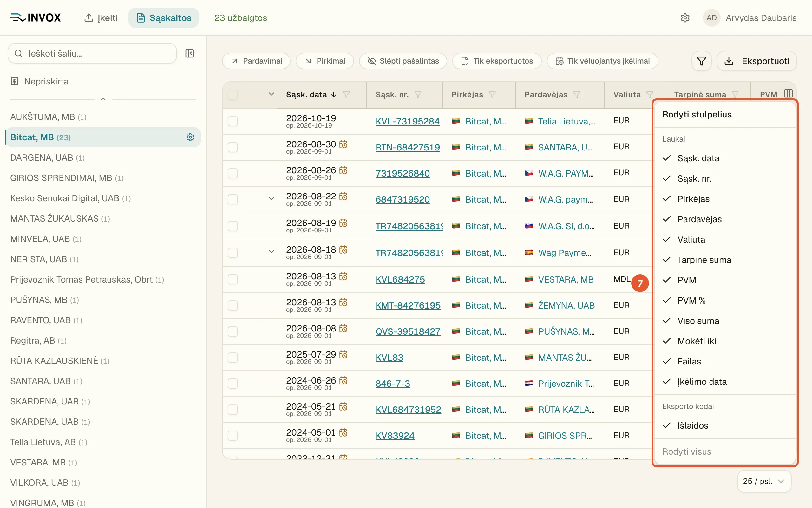Click late upload icon on 2026-08-26 row

[x=343, y=170]
